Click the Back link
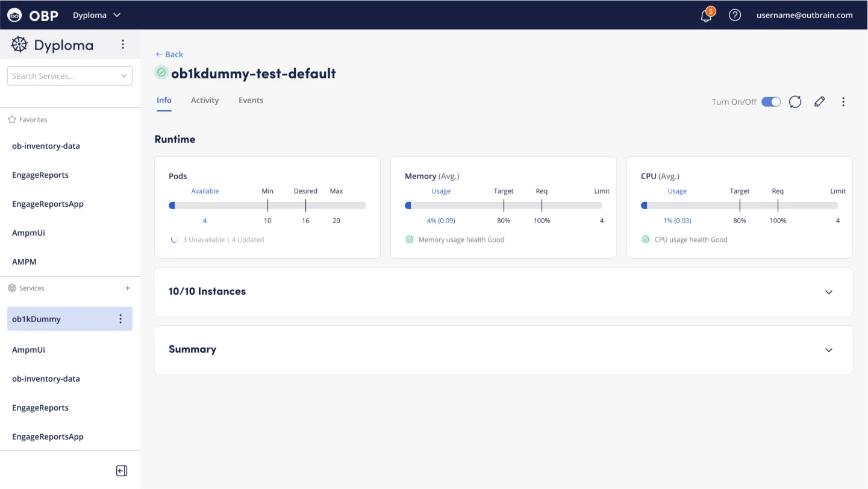 point(169,54)
